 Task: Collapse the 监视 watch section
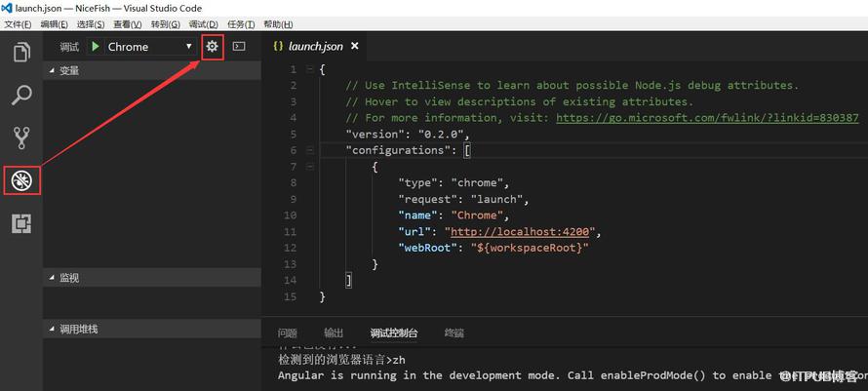[52, 278]
